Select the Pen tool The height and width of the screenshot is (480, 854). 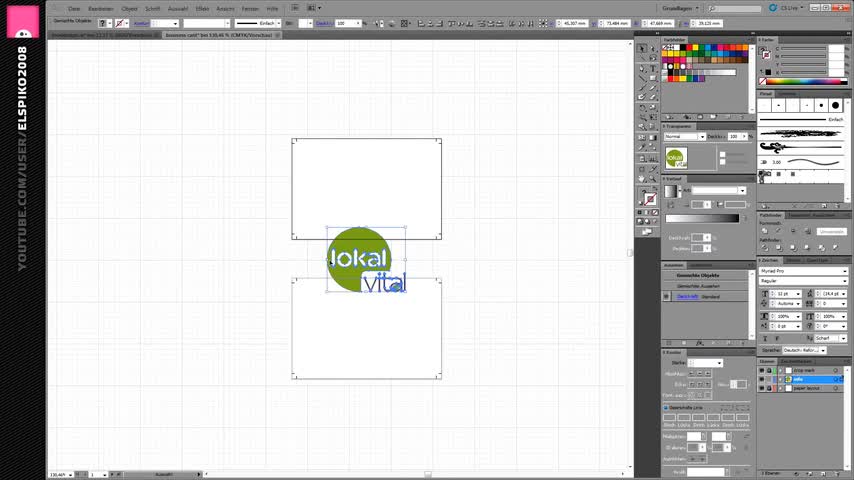pyautogui.click(x=642, y=69)
